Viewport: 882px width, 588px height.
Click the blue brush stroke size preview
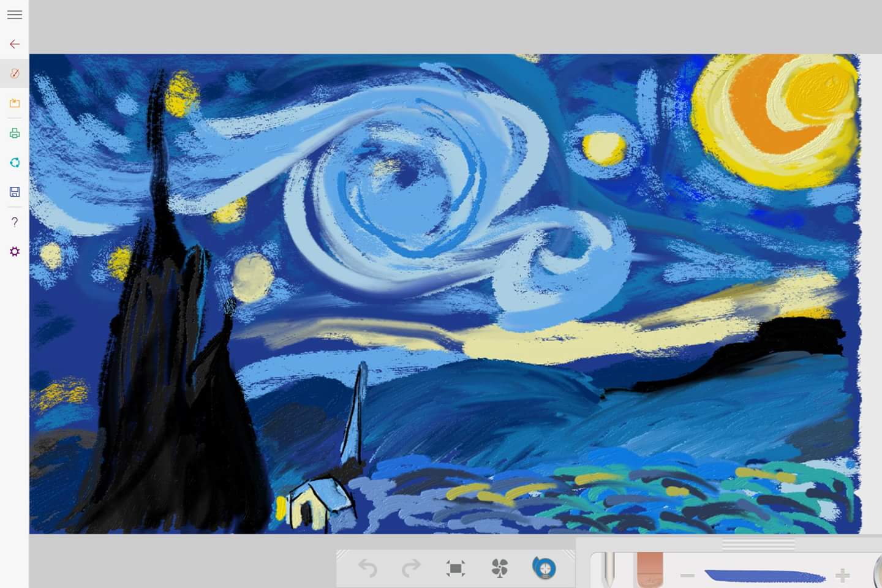[x=765, y=576]
